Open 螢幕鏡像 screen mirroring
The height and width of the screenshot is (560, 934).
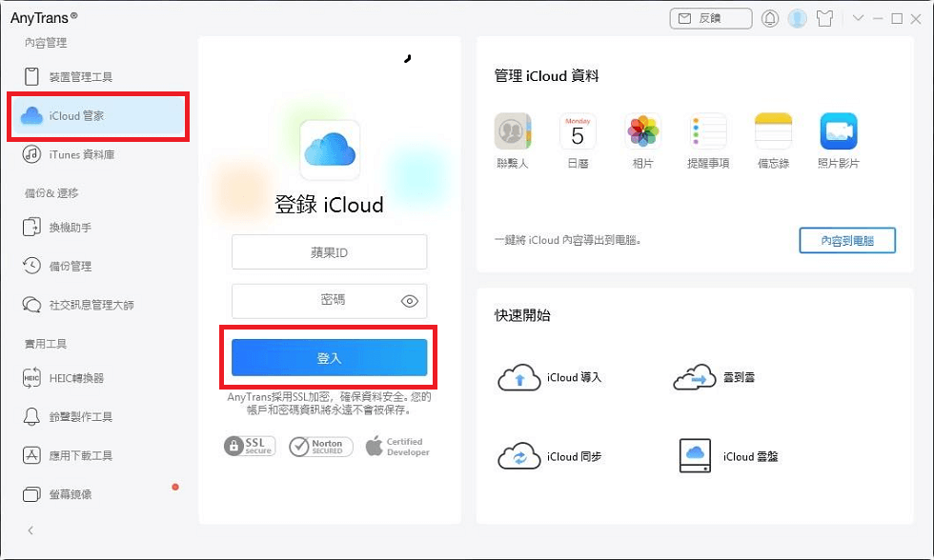[x=57, y=494]
